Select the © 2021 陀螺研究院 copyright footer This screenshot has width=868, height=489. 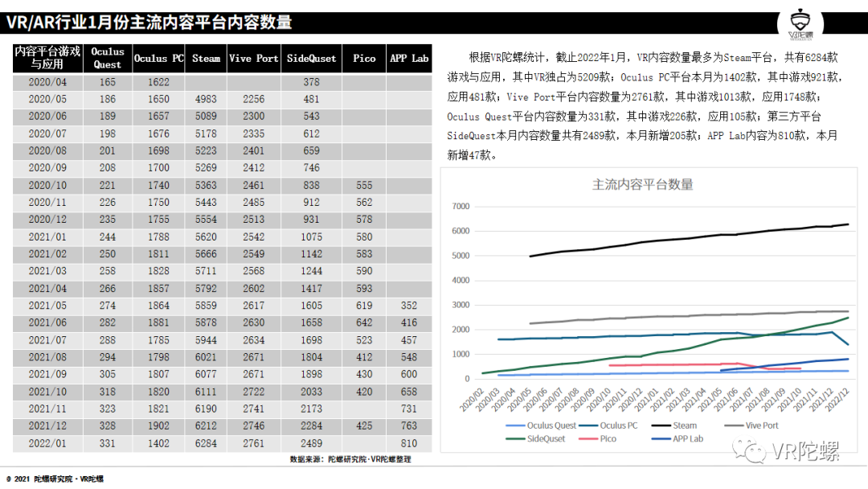point(55,479)
